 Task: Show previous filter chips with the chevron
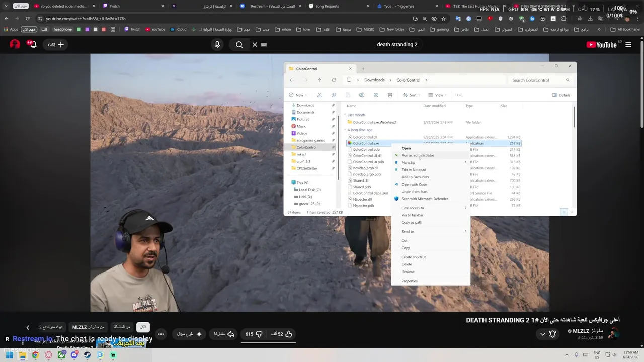point(28,327)
